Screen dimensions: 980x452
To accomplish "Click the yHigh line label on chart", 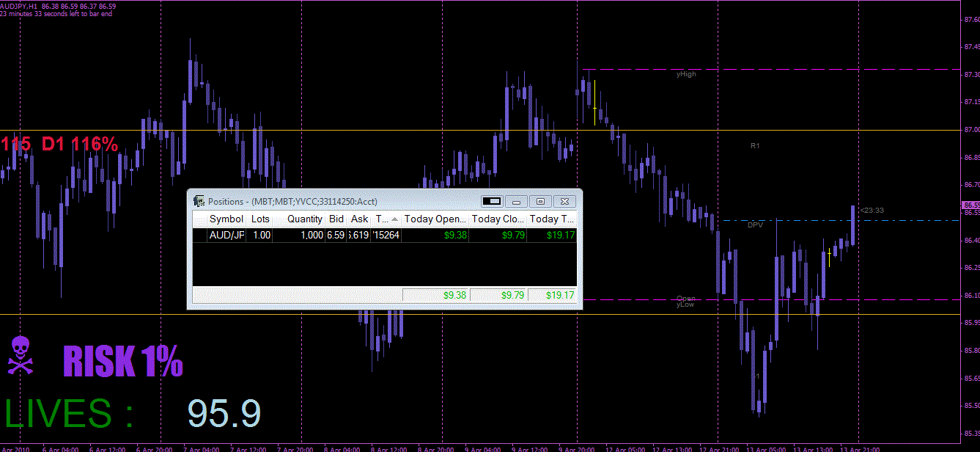I will 686,74.
